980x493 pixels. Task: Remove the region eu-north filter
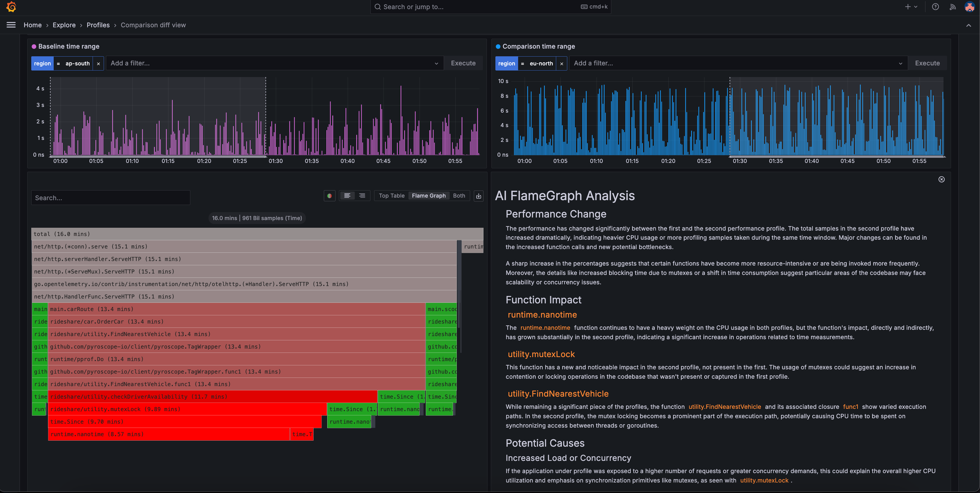pyautogui.click(x=562, y=64)
